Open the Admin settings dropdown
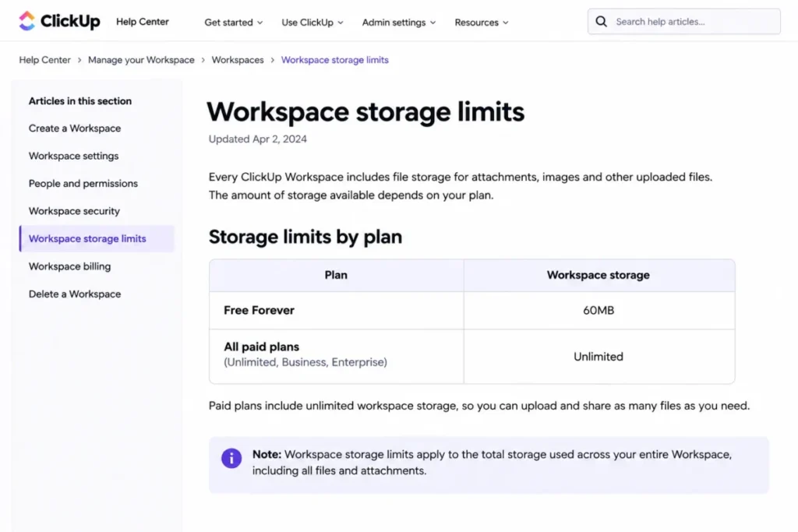The width and height of the screenshot is (798, 532). [x=399, y=23]
